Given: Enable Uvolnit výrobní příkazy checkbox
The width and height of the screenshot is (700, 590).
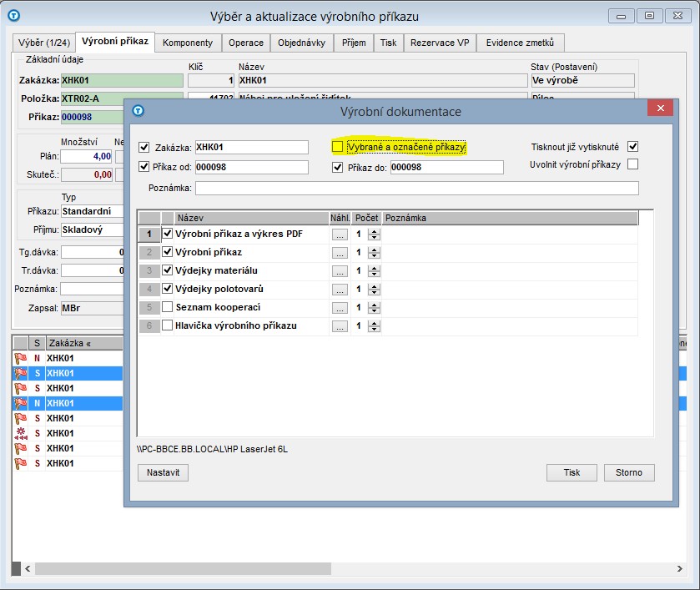Looking at the screenshot, I should [x=632, y=164].
